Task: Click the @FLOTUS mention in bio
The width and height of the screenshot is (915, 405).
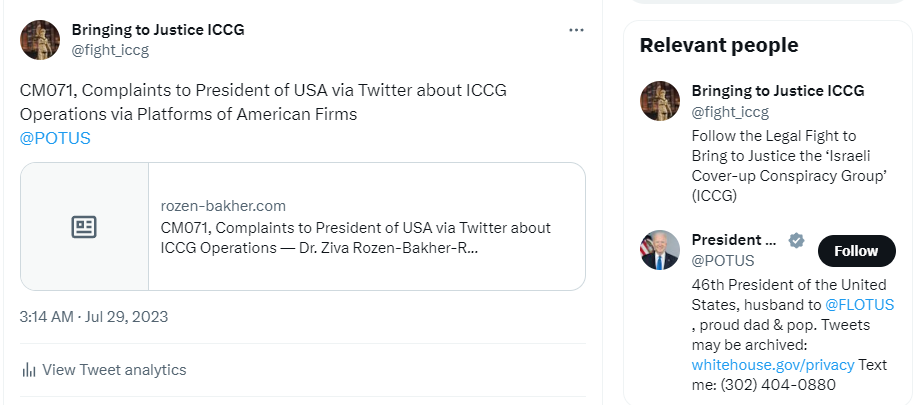Action: [859, 304]
